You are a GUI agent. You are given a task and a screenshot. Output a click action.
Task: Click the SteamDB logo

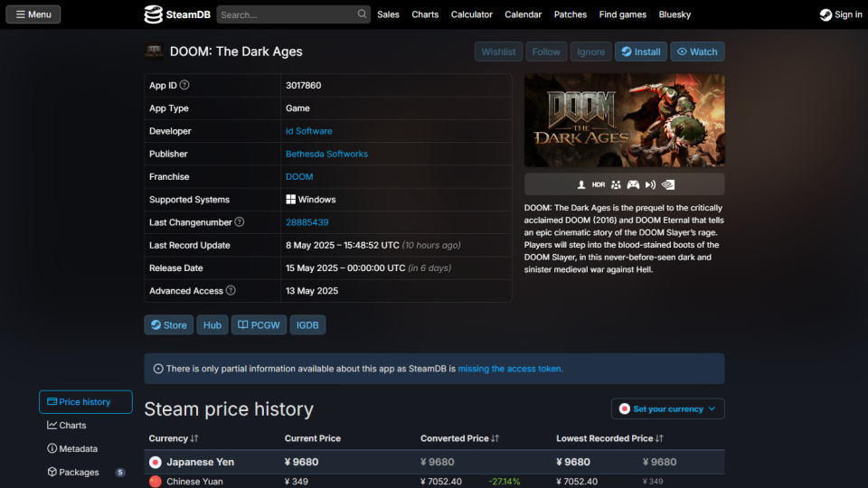coord(177,14)
